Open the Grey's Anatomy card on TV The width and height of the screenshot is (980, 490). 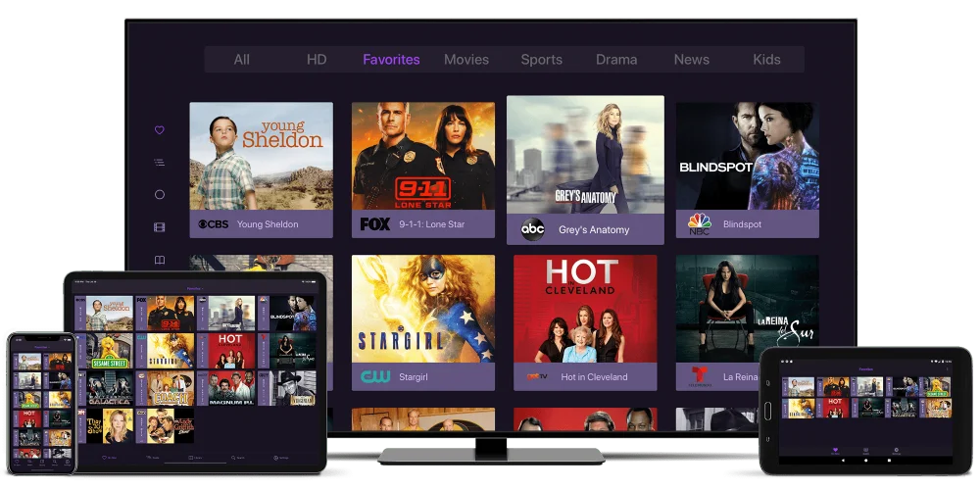585,170
